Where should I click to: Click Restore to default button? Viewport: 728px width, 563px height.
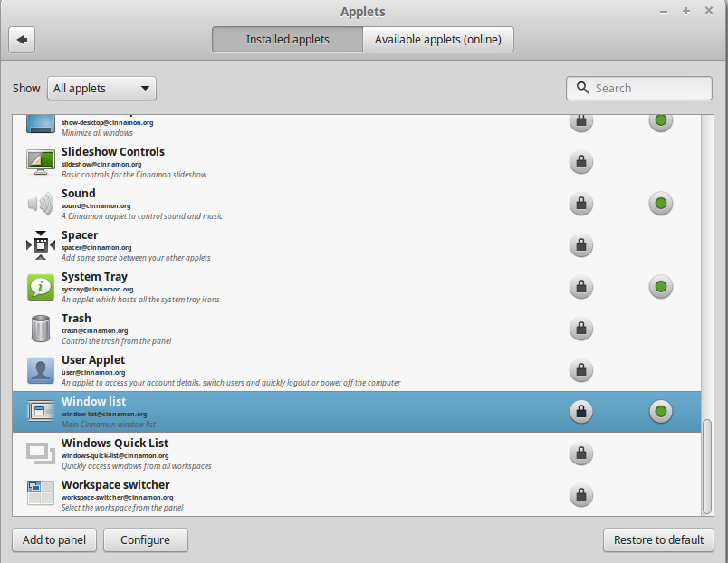click(658, 539)
